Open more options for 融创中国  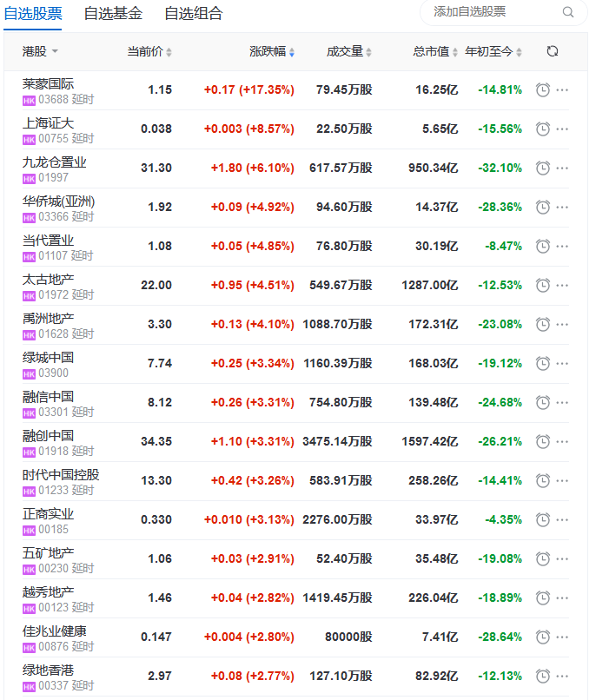[562, 441]
